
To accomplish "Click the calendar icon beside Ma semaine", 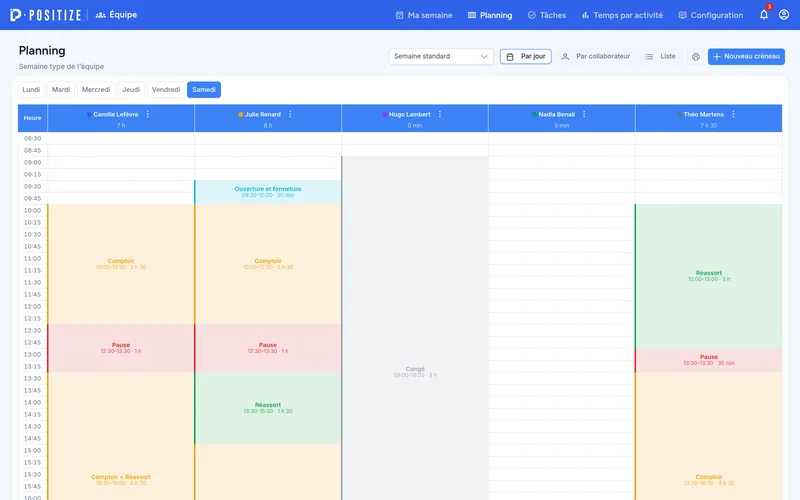I will [399, 15].
